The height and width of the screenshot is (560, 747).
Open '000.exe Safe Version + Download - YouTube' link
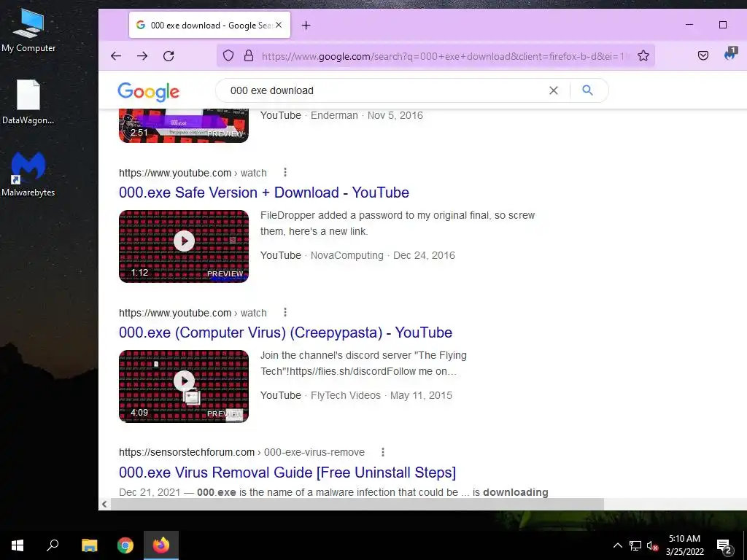click(264, 192)
